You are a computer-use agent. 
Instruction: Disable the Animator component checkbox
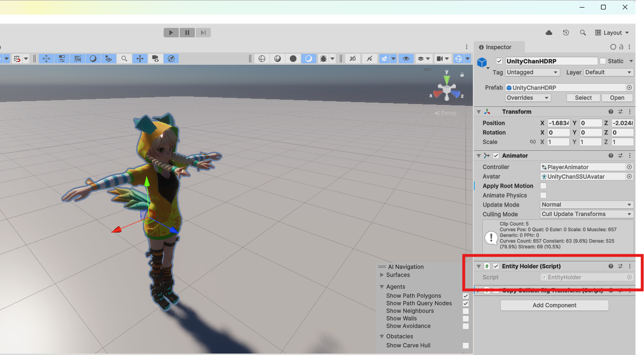pos(496,156)
